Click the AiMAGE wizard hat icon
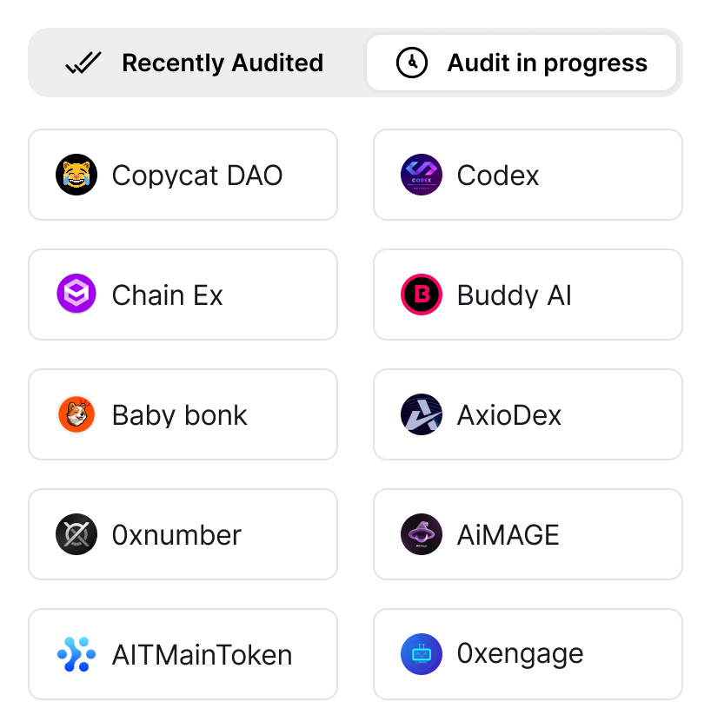The height and width of the screenshot is (728, 711). (422, 535)
